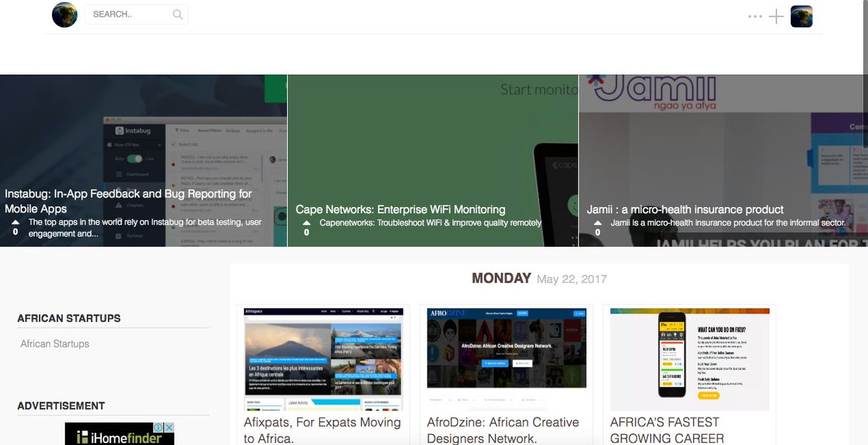868x445 pixels.
Task: Open the three-dots more options menu
Action: (x=755, y=16)
